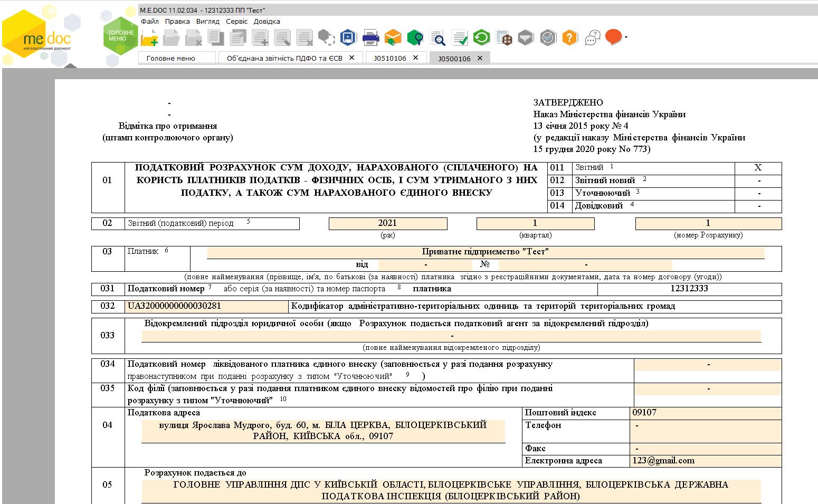
Task: Click the green circular refresh icon
Action: click(481, 37)
